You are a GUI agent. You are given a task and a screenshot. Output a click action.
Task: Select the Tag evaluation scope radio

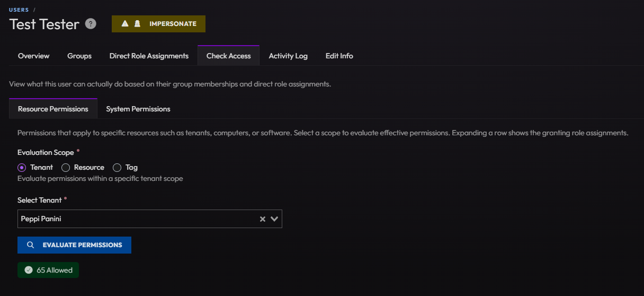point(117,167)
